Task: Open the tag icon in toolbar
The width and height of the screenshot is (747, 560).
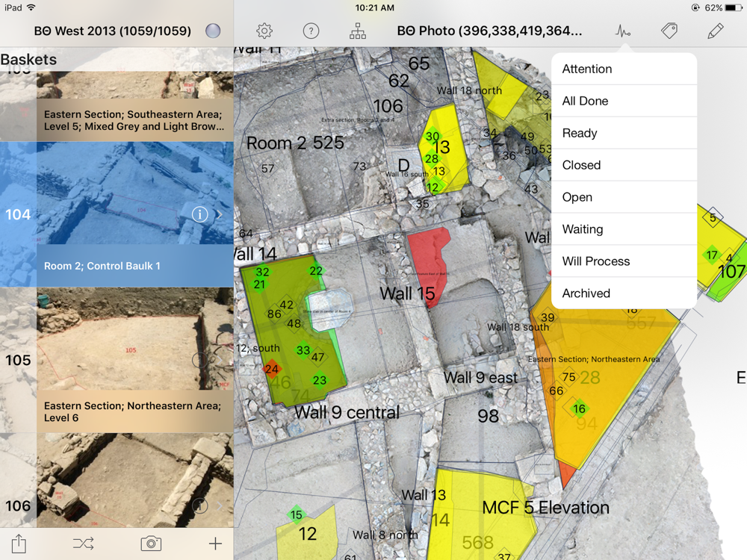Action: point(669,31)
